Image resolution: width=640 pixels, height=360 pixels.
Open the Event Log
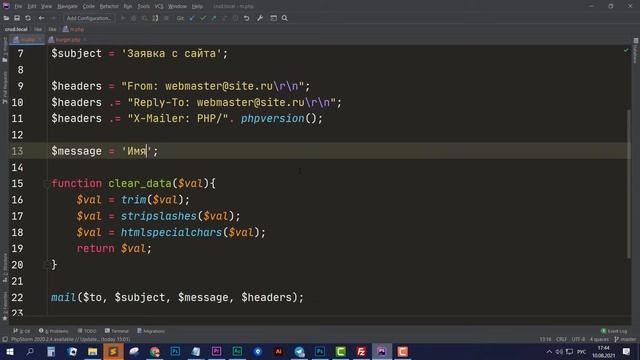614,331
